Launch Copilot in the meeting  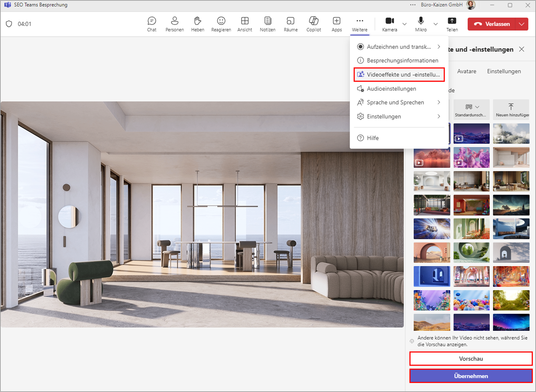coord(313,24)
